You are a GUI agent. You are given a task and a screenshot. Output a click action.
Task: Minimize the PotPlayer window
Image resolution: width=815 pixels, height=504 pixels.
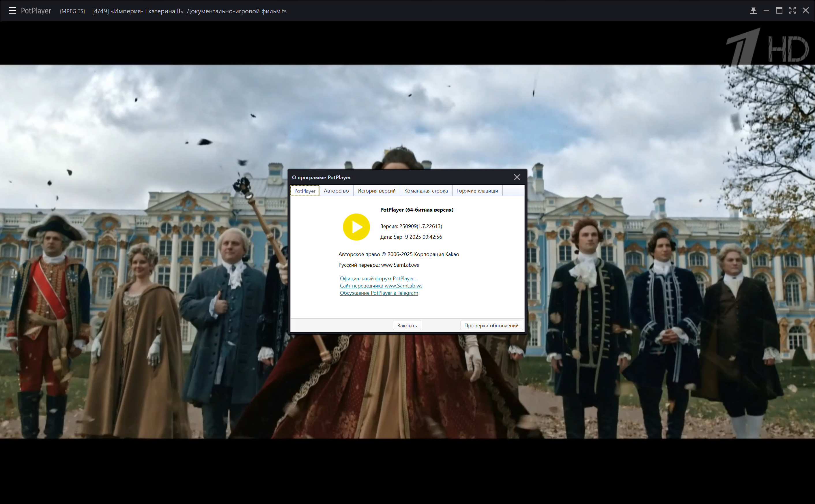[x=766, y=11]
